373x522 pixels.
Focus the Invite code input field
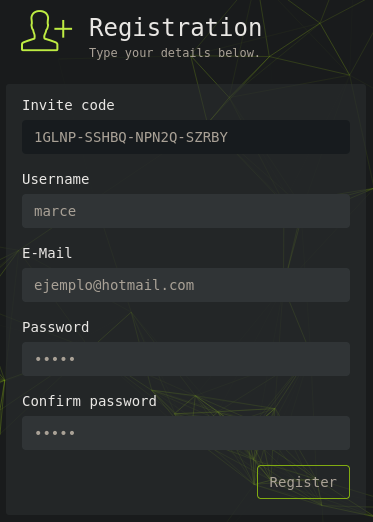pyautogui.click(x=186, y=137)
